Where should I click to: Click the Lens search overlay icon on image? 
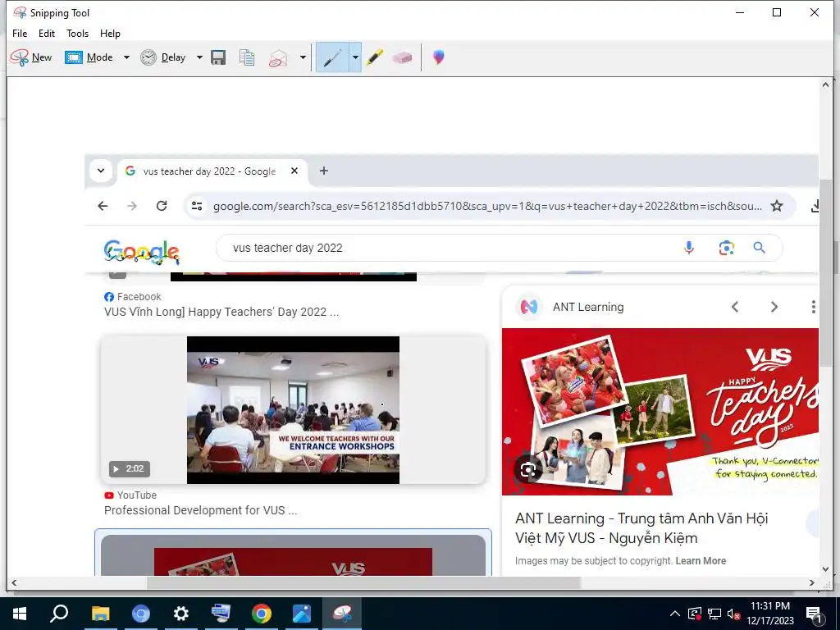coord(528,470)
